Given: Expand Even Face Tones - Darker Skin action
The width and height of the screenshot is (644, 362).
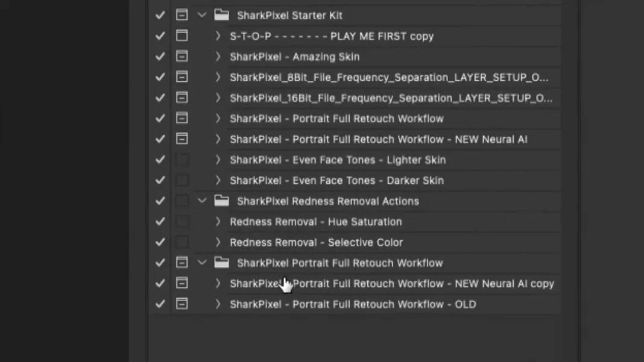Looking at the screenshot, I should click(x=218, y=180).
